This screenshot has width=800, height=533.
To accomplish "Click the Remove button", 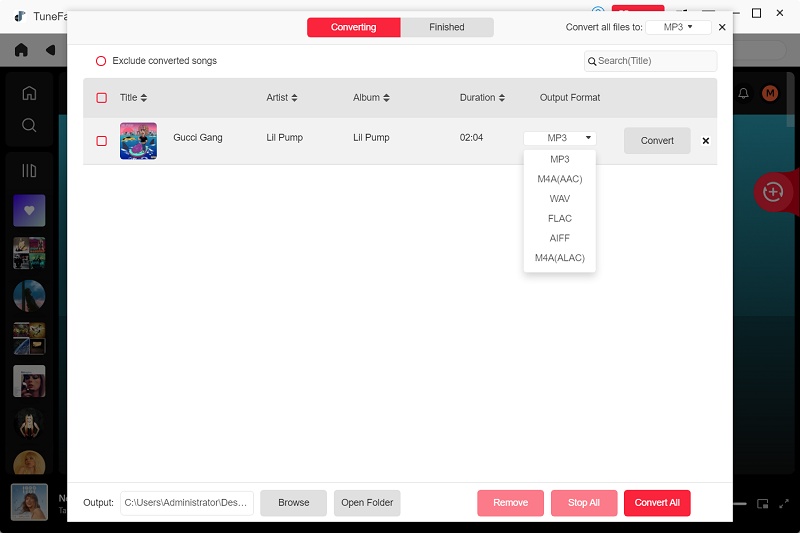I will click(511, 503).
